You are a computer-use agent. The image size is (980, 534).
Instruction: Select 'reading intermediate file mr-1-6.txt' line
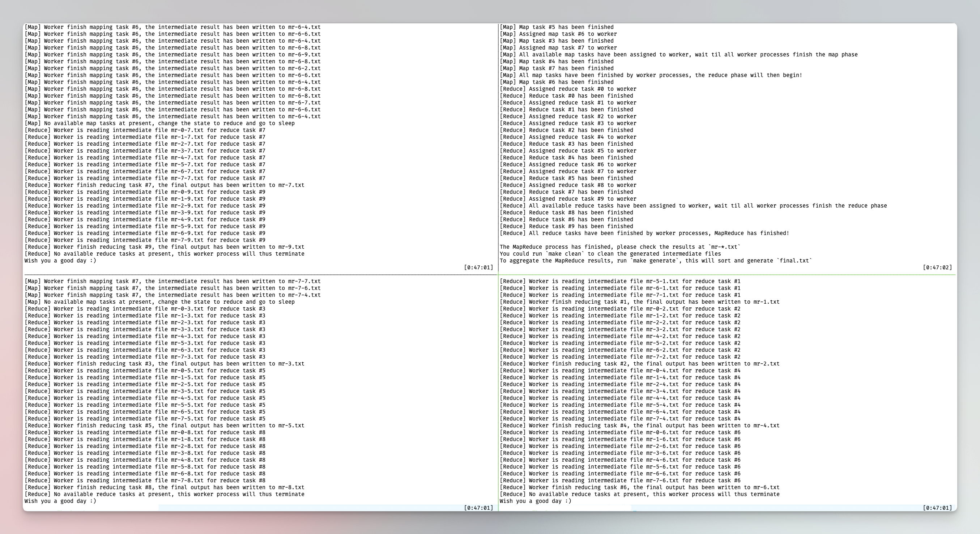[x=620, y=439]
